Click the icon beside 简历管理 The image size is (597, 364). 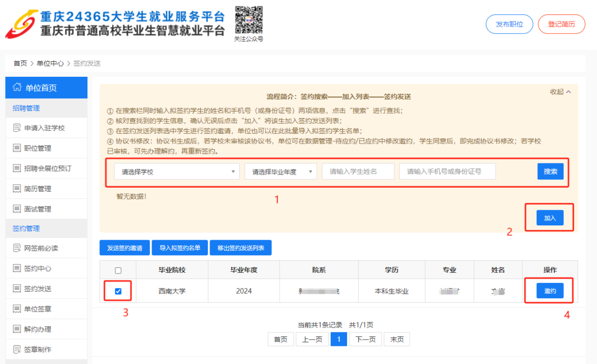click(x=17, y=189)
